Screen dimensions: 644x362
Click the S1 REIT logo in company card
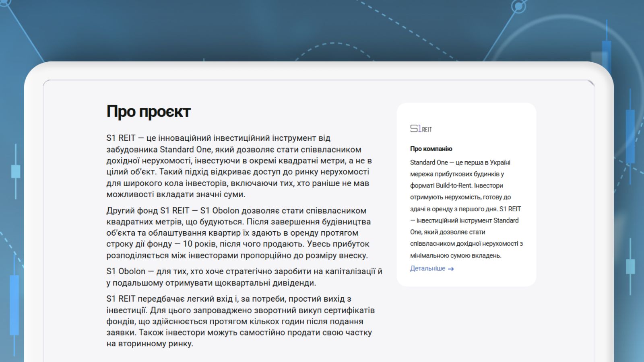coord(421,129)
